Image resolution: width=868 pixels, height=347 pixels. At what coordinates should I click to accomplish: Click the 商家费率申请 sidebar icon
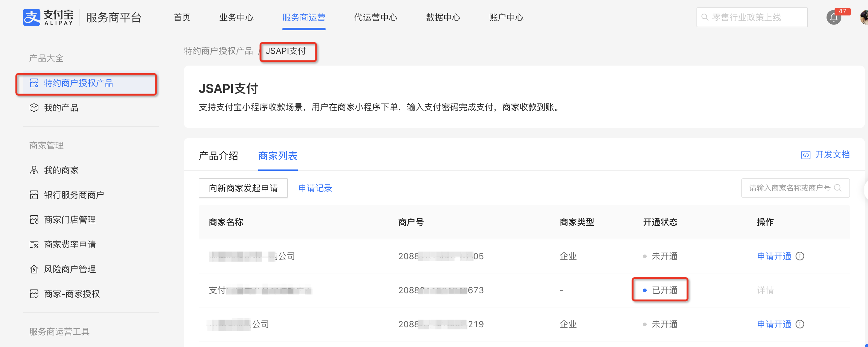point(34,245)
